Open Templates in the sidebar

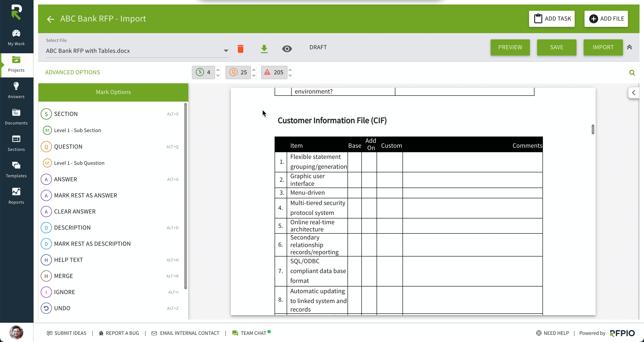[16, 170]
